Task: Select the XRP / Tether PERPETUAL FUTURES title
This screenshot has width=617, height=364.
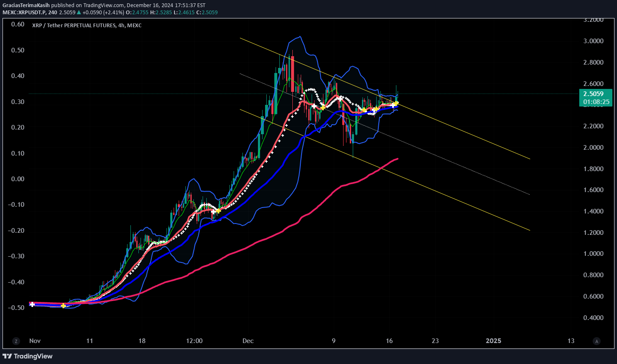Action: point(86,25)
